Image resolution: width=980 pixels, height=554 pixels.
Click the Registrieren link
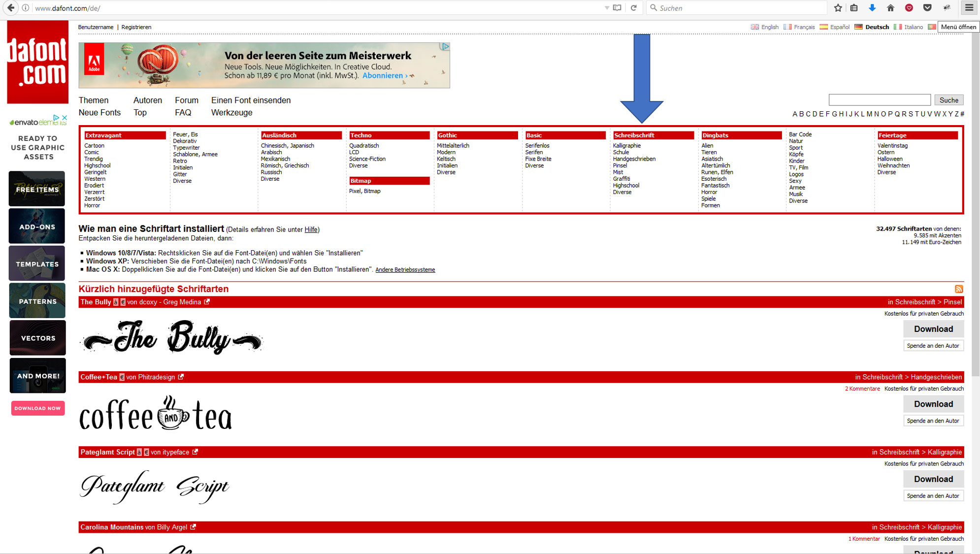point(136,27)
